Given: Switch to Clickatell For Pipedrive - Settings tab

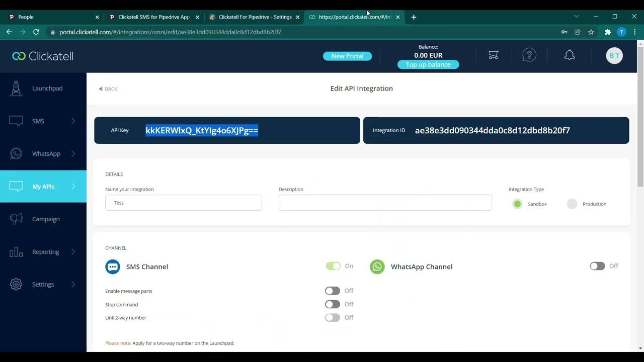Looking at the screenshot, I should (x=254, y=17).
